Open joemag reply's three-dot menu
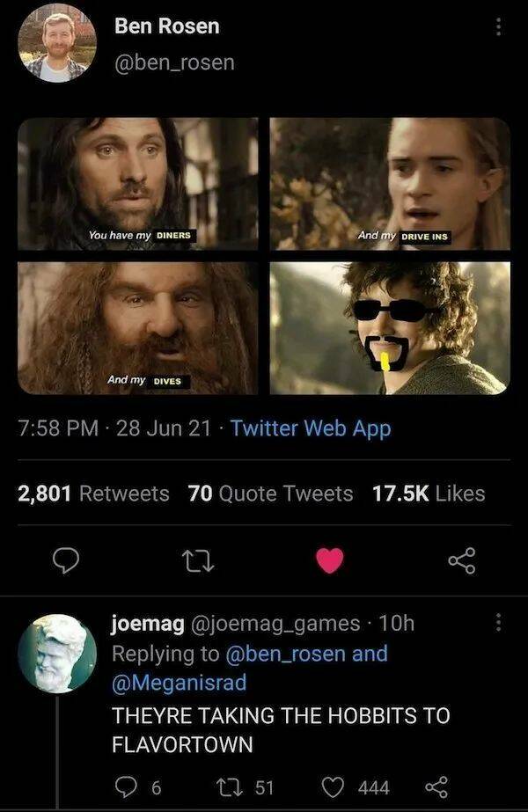This screenshot has height=812, width=528. point(498,623)
